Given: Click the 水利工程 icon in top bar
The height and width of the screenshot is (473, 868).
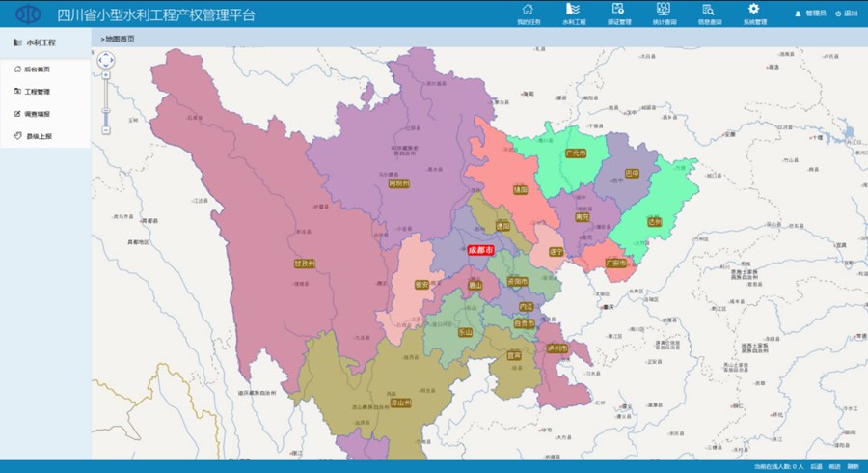Looking at the screenshot, I should point(573,13).
